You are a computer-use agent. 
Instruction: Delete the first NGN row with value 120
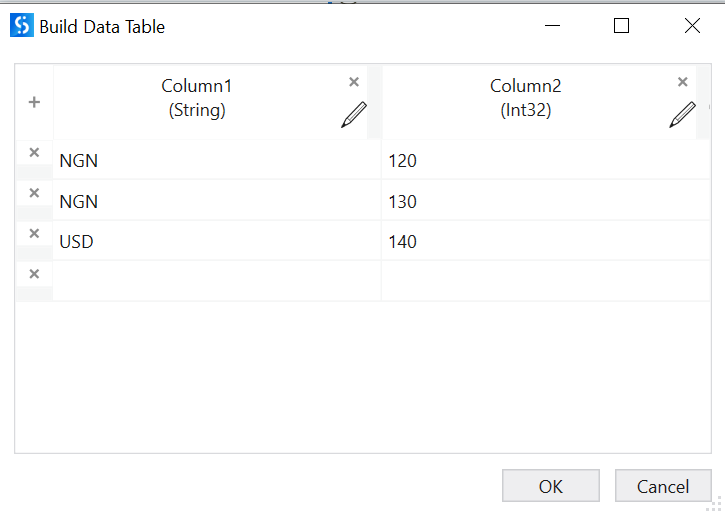(x=34, y=153)
